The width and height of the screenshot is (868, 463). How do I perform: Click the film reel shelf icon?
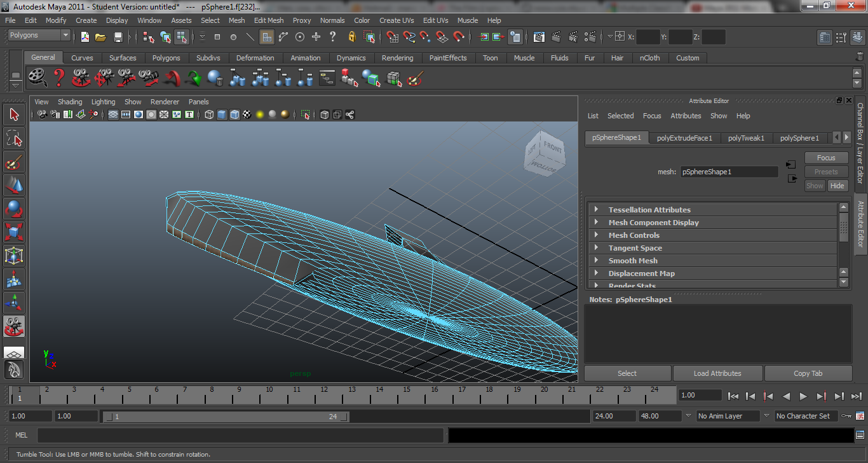(x=37, y=78)
